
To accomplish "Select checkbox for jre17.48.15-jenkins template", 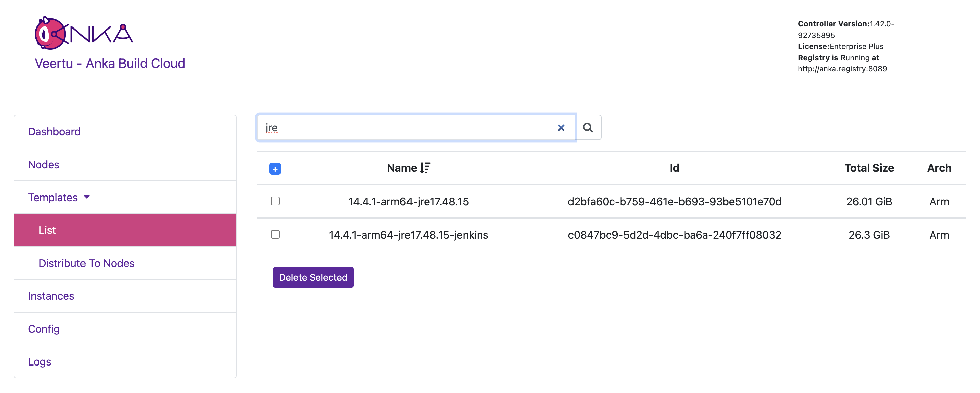I will (275, 234).
